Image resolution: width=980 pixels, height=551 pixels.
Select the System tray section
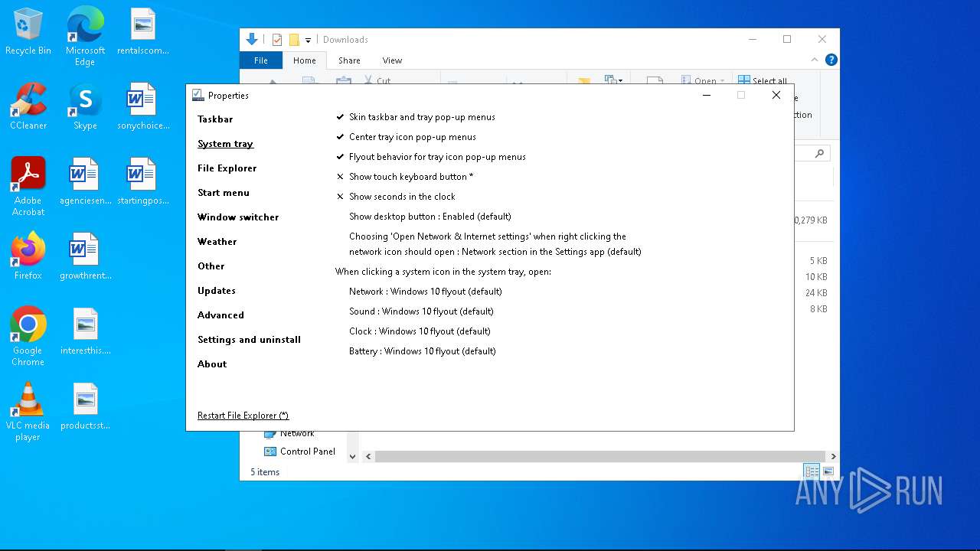(x=225, y=144)
